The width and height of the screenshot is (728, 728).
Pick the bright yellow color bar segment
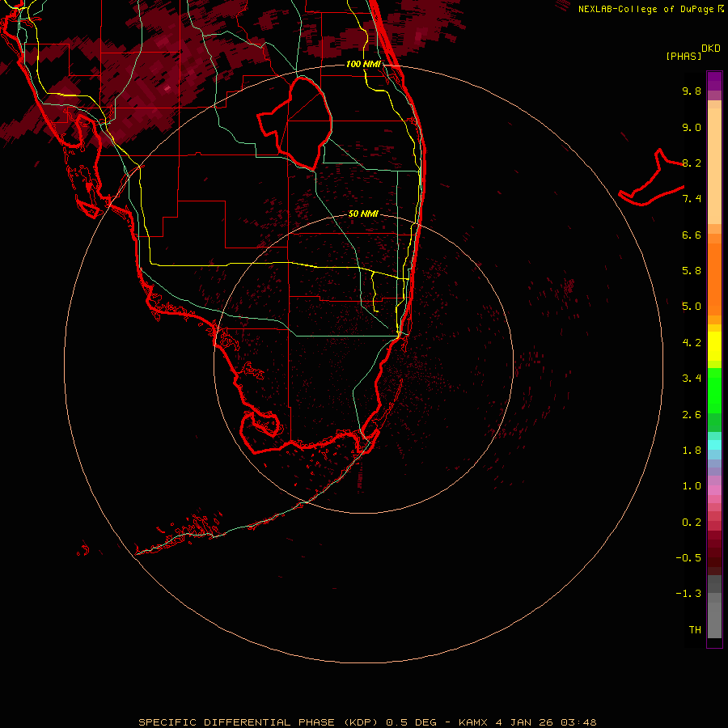pyautogui.click(x=714, y=346)
